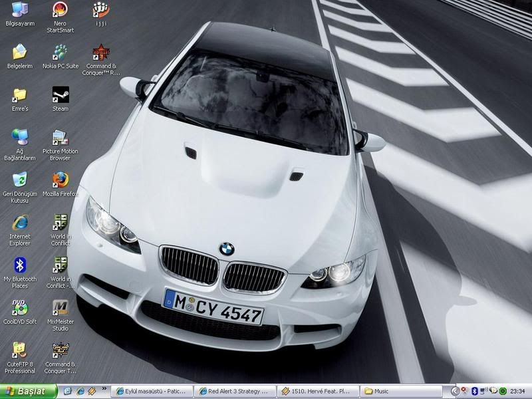Click the Geri Dönüşüm Kutusu recycle bin
Screen dimensions: 532x399
[x=20, y=180]
